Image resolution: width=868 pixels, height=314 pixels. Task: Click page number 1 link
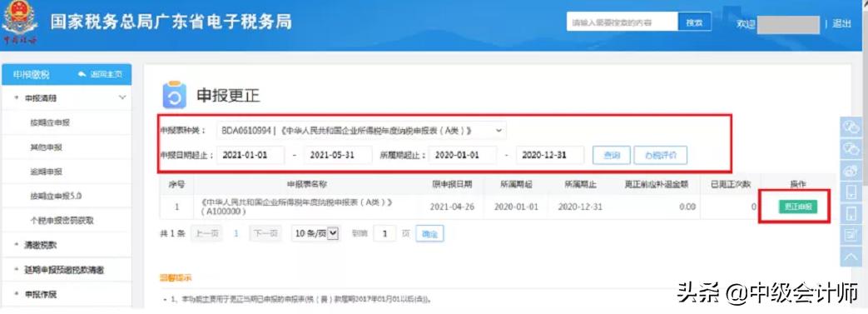pyautogui.click(x=236, y=234)
